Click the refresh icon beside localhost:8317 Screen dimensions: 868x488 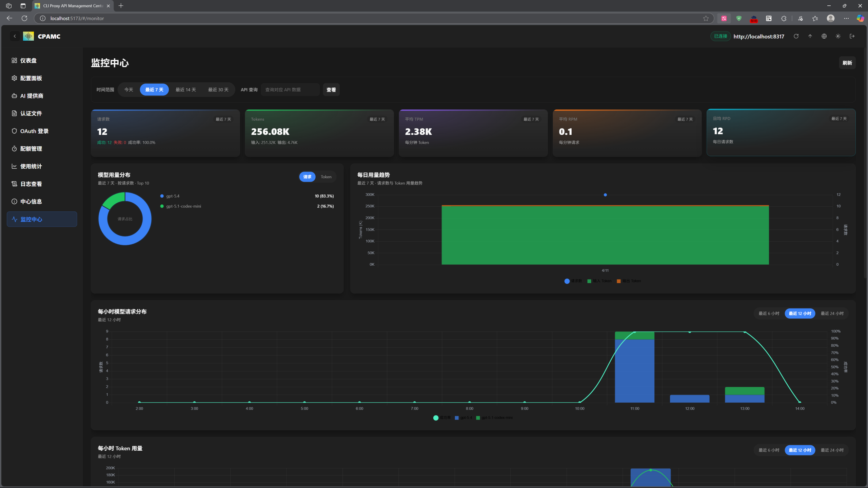point(796,36)
